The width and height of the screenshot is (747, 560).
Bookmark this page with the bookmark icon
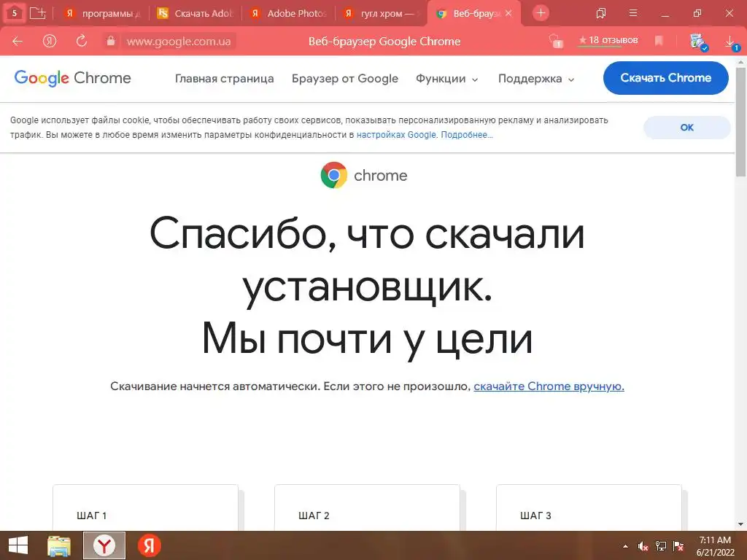coord(659,41)
